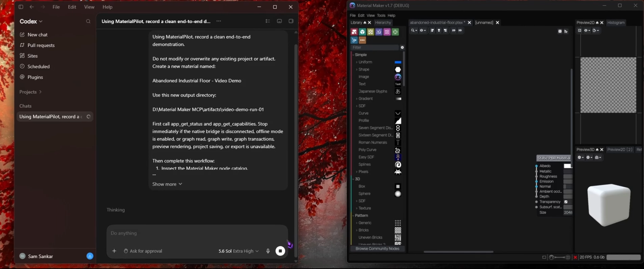
Task: Expand the Gradient tree item
Action: click(357, 99)
